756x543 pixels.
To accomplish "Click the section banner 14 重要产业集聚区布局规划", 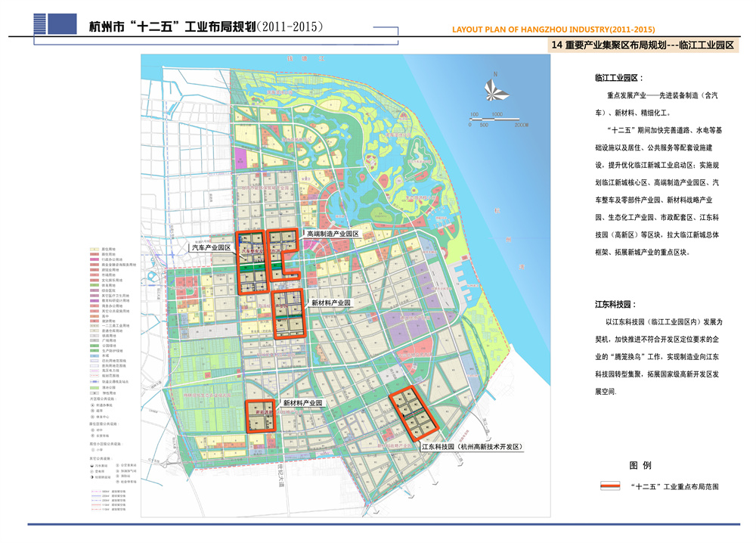I will coord(643,45).
